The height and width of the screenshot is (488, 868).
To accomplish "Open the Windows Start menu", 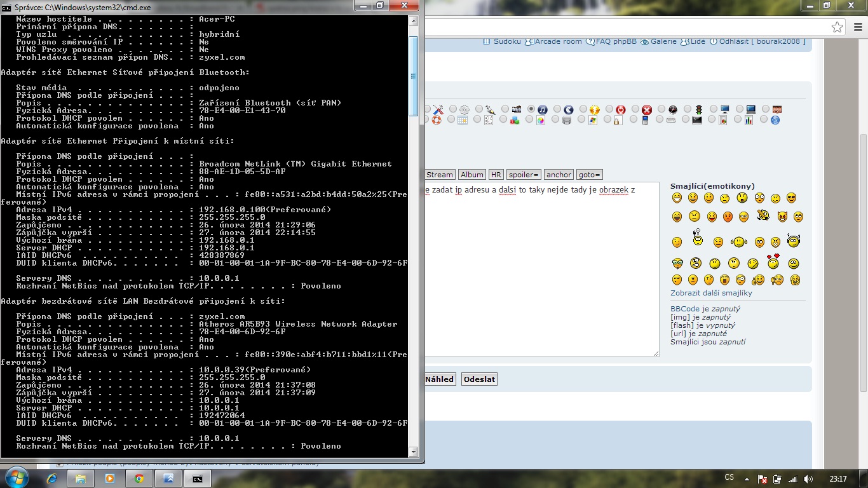I will click(x=17, y=478).
